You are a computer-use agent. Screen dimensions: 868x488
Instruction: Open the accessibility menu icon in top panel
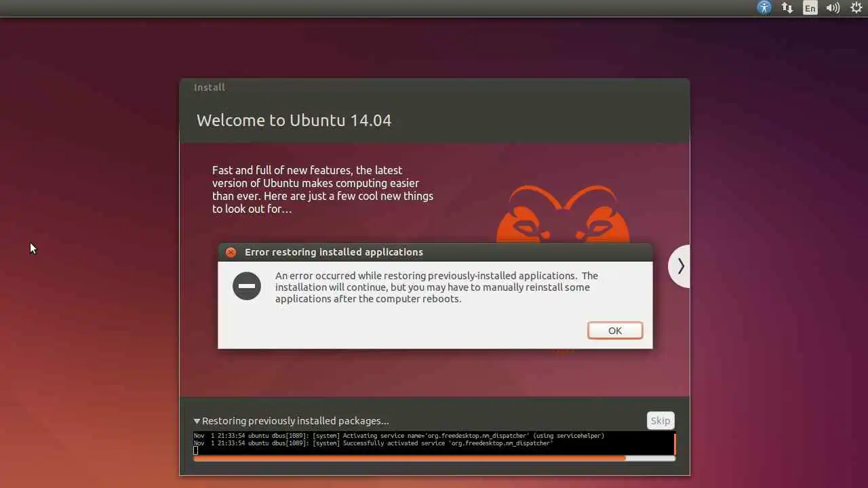click(x=764, y=8)
